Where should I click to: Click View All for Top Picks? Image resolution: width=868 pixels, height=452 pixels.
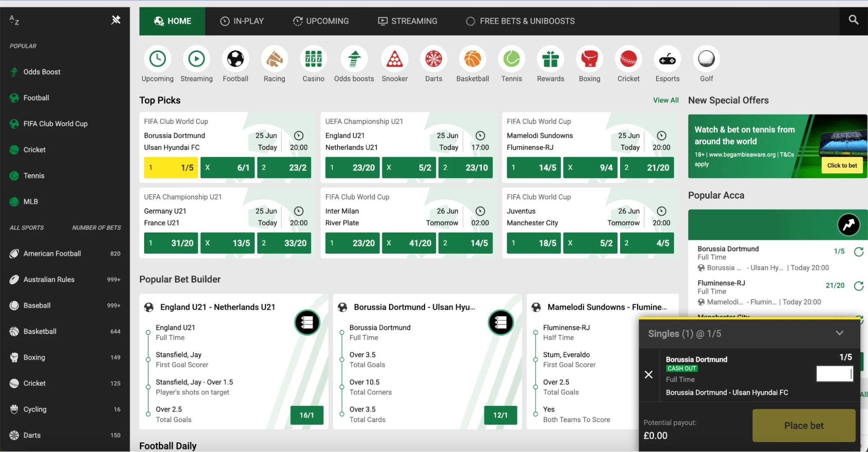point(665,100)
